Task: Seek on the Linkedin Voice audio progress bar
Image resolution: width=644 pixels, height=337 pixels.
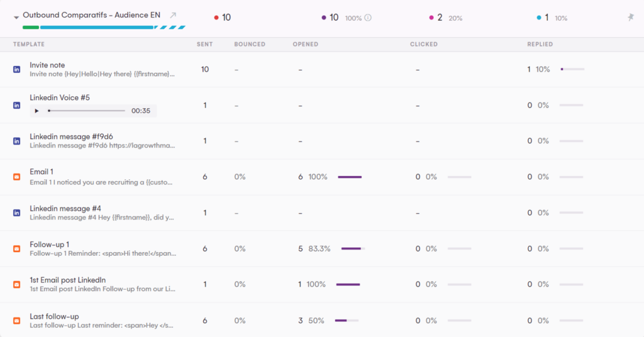Action: [87, 111]
